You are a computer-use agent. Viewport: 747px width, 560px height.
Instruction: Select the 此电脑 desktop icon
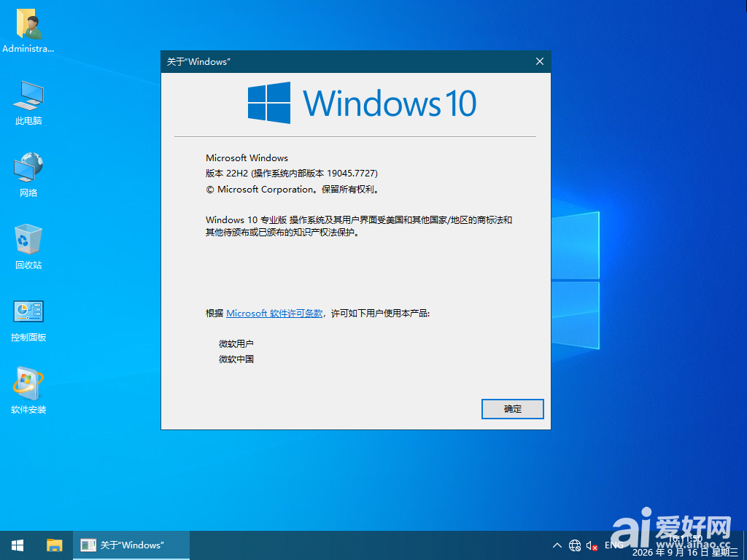(x=28, y=103)
